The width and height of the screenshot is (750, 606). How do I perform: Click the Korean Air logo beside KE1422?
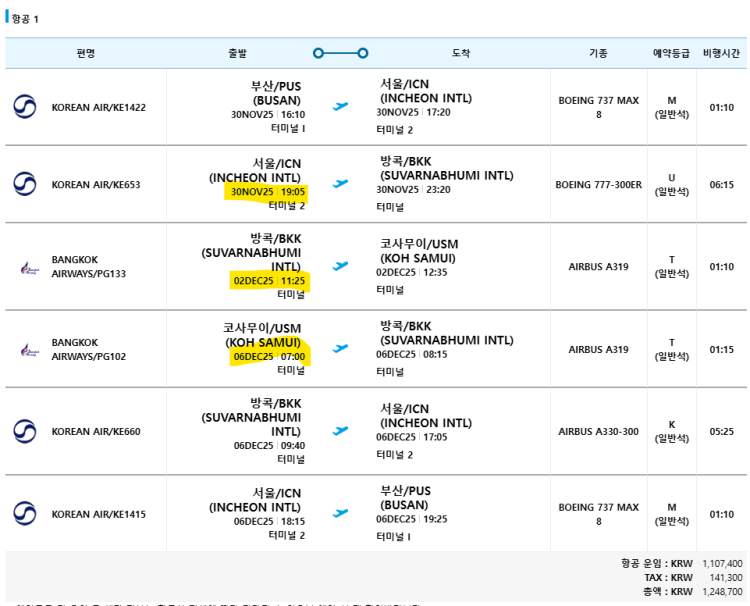[x=24, y=107]
